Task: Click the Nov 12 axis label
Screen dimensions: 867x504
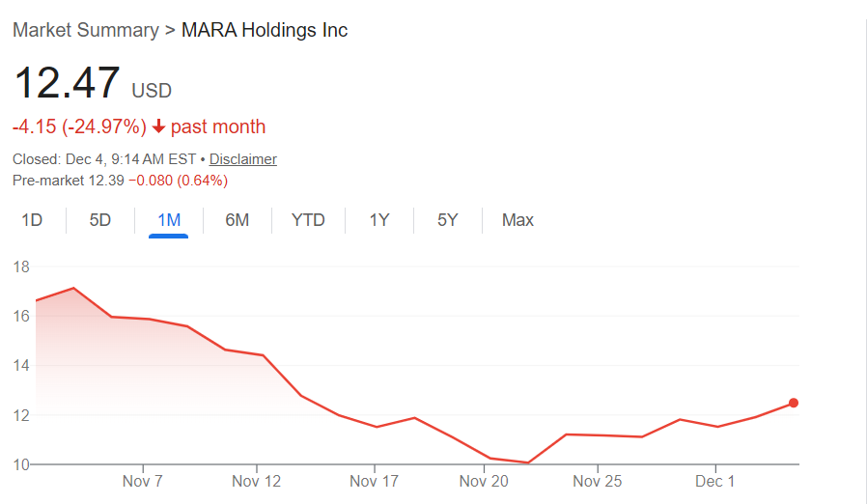Action: click(257, 481)
